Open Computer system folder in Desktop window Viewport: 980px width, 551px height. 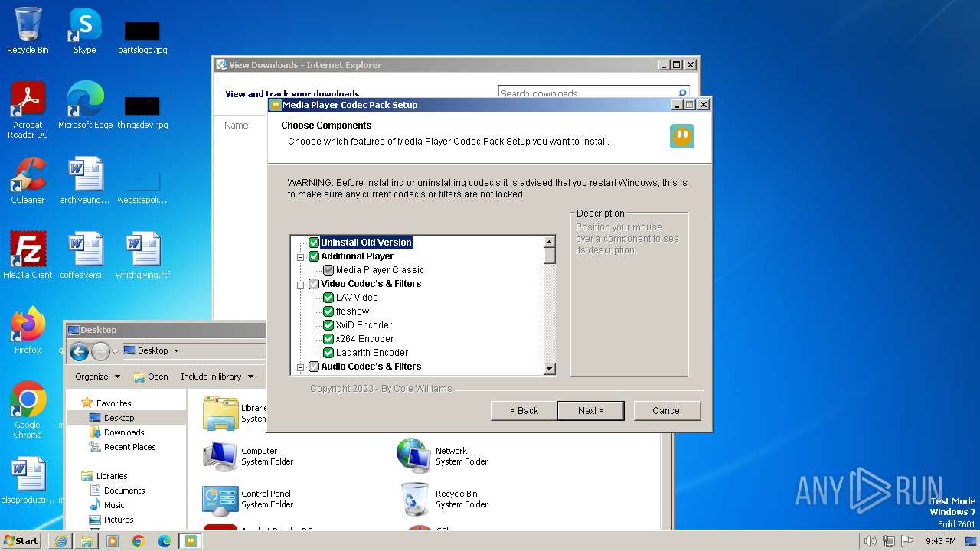pos(247,456)
